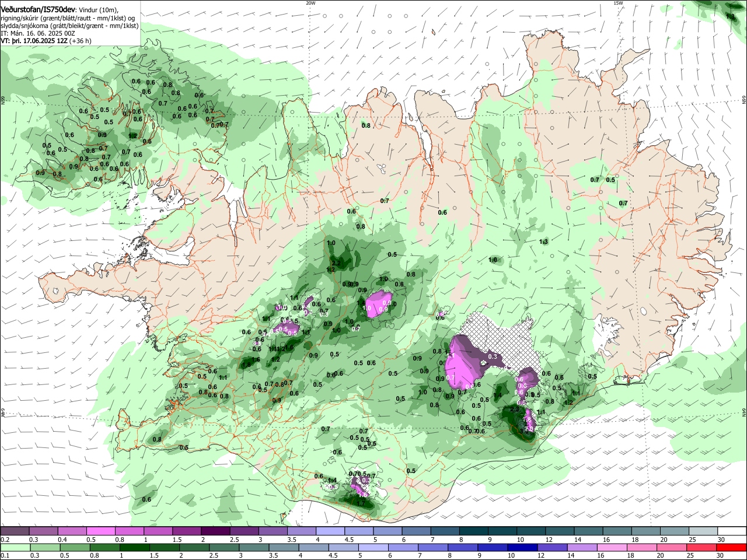Click the "rigning/skúrir" legend description line

[x=69, y=17]
